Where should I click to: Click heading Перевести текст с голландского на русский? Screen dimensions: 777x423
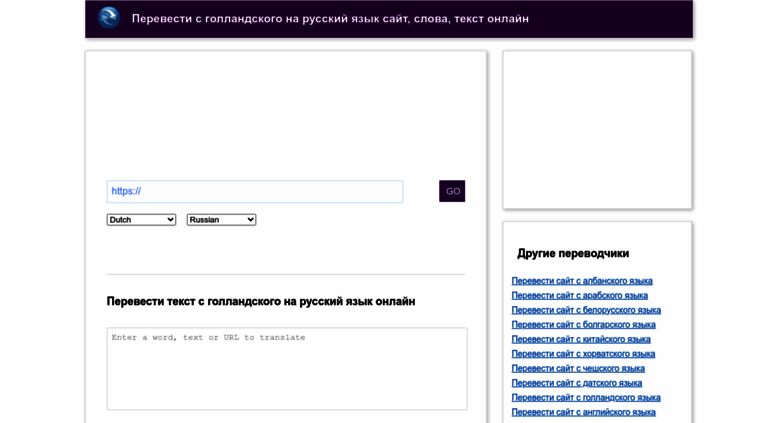261,302
